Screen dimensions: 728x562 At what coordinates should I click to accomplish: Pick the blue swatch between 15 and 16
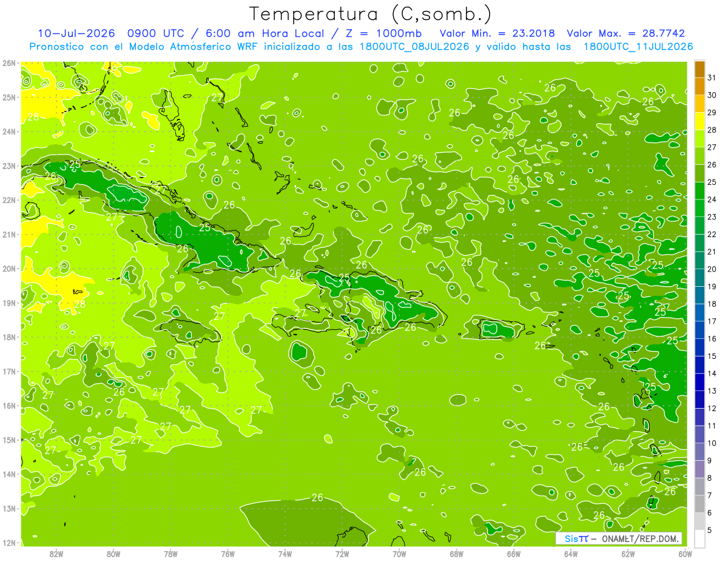(x=699, y=347)
